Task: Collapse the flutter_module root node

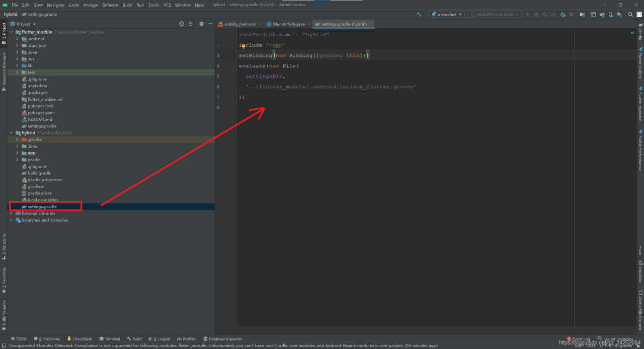Action: point(12,32)
